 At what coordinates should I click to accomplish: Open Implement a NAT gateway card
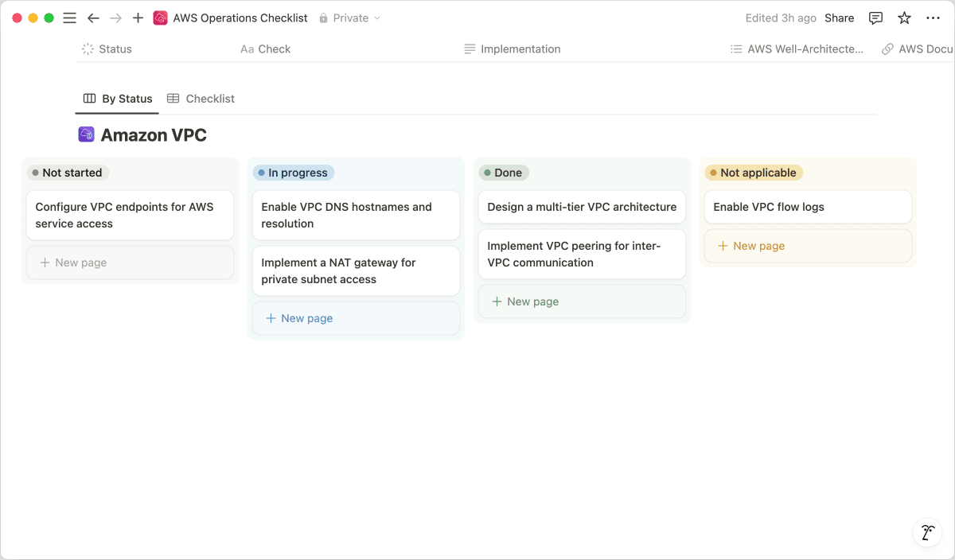tap(357, 270)
